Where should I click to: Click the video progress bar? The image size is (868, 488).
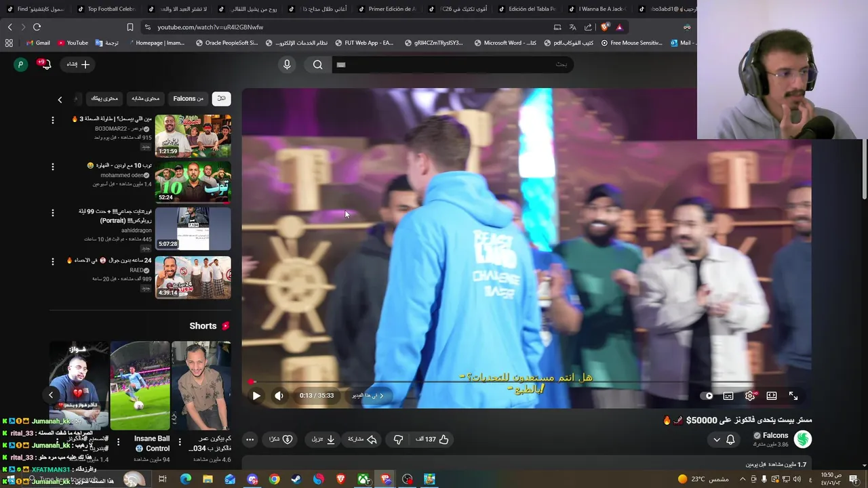coord(526,382)
